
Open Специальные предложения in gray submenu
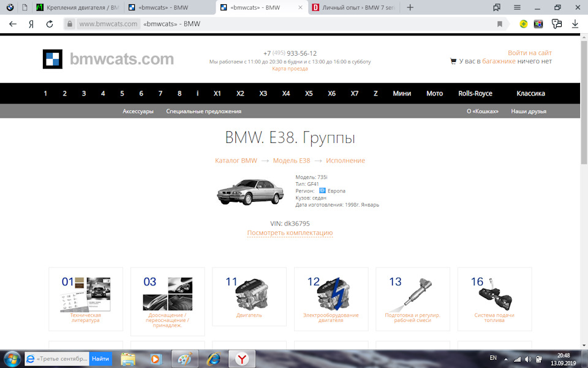(203, 111)
